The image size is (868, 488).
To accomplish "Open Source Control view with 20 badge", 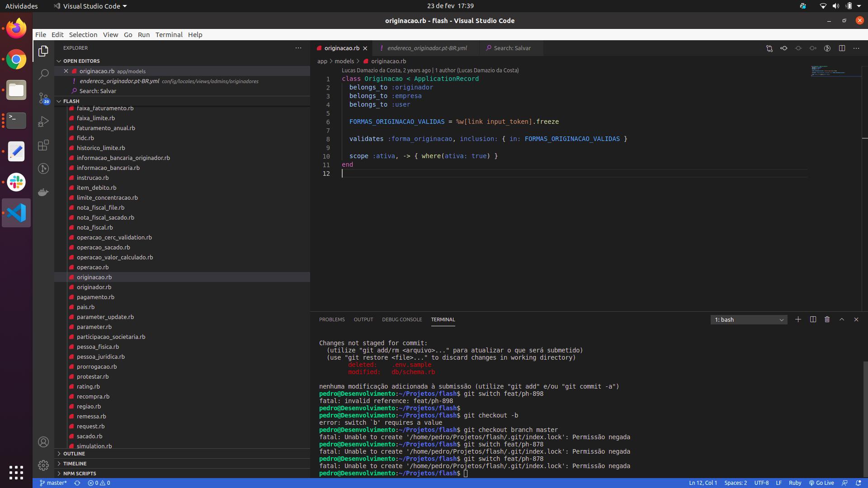I will pos(43,98).
